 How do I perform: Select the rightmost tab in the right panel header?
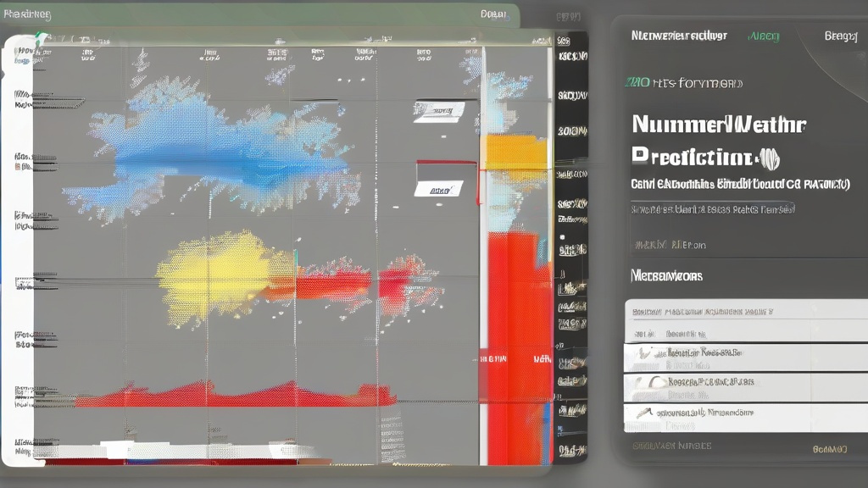[840, 36]
